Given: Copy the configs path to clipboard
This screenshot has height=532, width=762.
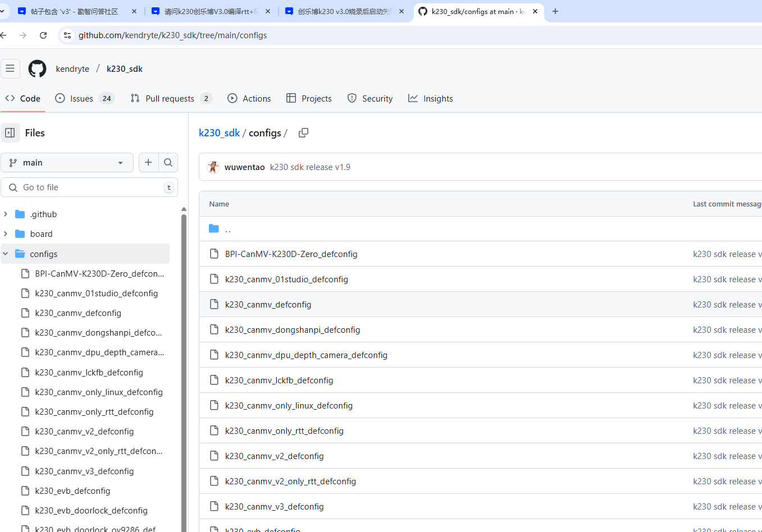Looking at the screenshot, I should click(303, 133).
